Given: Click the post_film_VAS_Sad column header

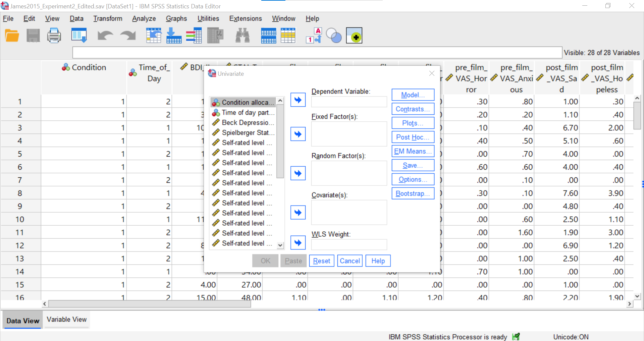Looking at the screenshot, I should coord(557,77).
